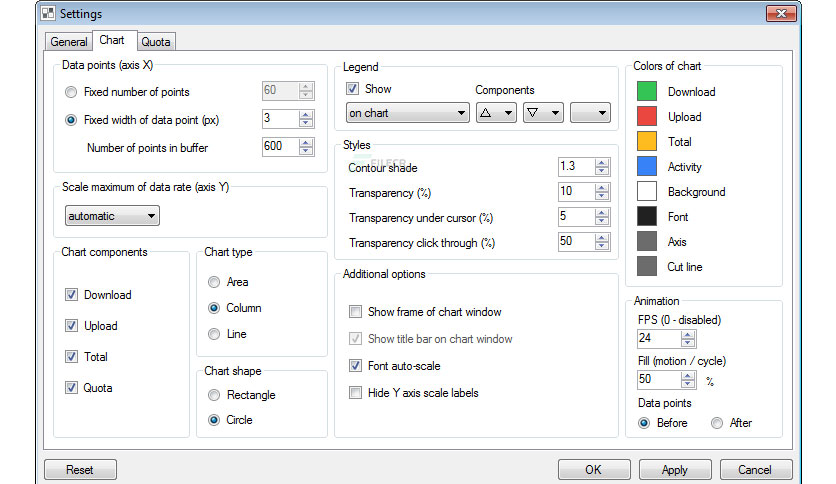
Task: Pick the white Background color swatch
Action: 647,191
